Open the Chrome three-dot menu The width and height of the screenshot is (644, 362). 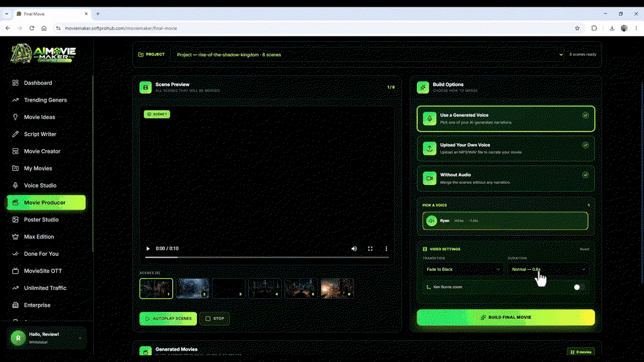(x=636, y=28)
